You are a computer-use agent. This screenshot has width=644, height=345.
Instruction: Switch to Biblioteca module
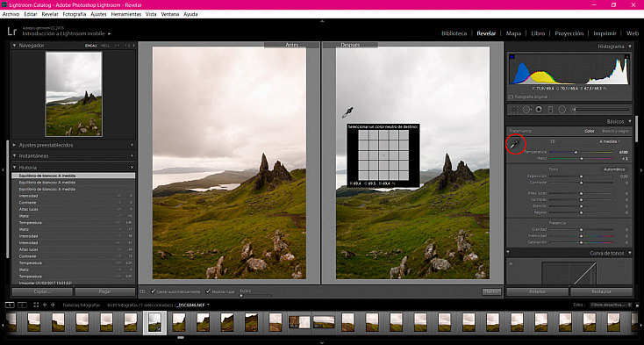click(x=454, y=33)
